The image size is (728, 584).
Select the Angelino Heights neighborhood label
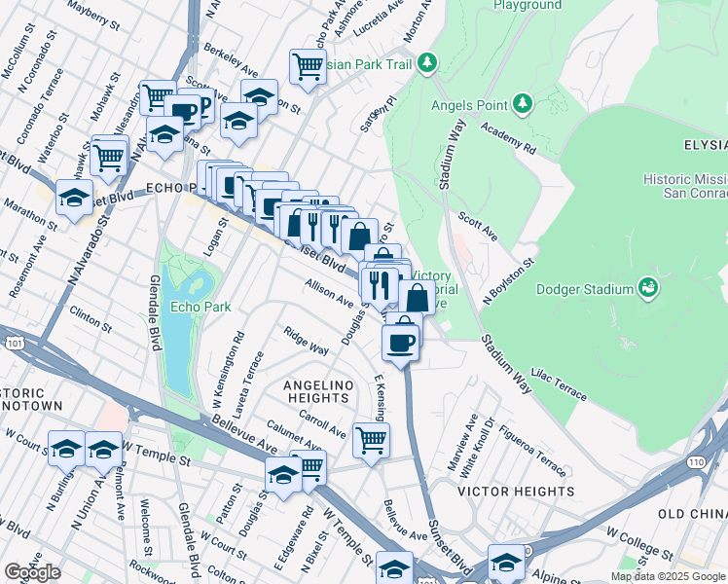click(x=318, y=392)
